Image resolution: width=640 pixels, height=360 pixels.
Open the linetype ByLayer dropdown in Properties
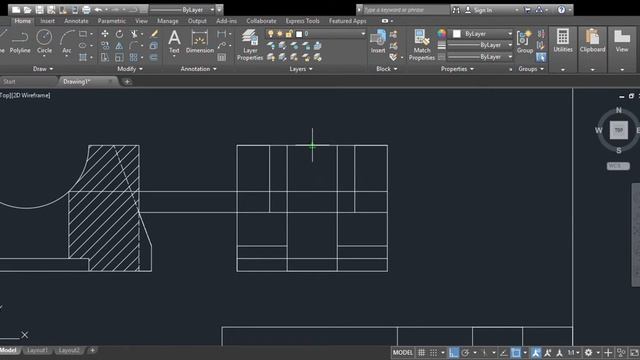(480, 57)
